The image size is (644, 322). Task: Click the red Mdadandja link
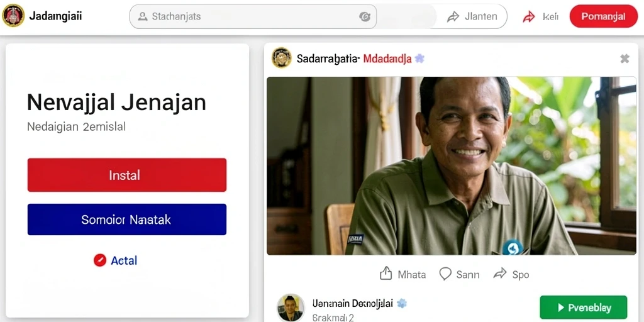[387, 59]
